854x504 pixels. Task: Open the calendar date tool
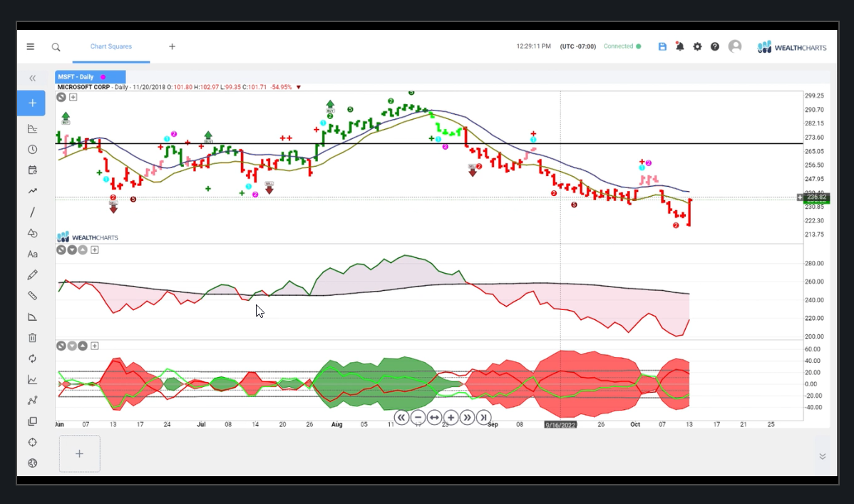point(33,170)
